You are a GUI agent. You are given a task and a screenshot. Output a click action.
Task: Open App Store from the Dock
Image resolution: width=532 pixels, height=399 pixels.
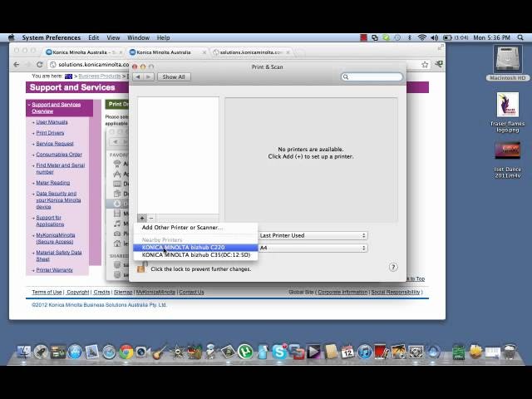[x=75, y=352]
